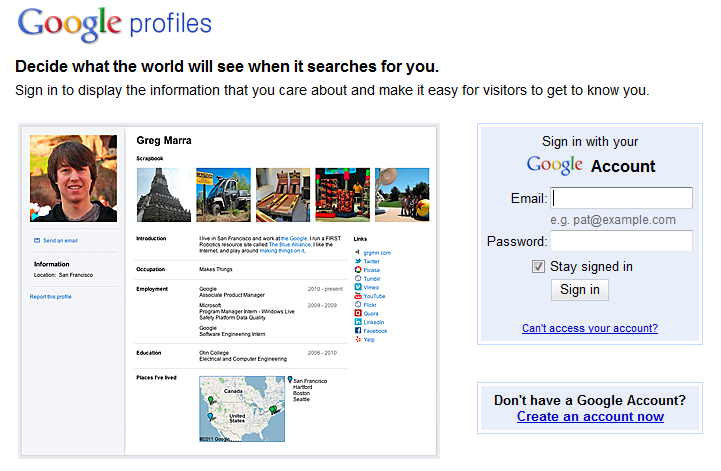Click the Twitter icon in Links

[358, 261]
